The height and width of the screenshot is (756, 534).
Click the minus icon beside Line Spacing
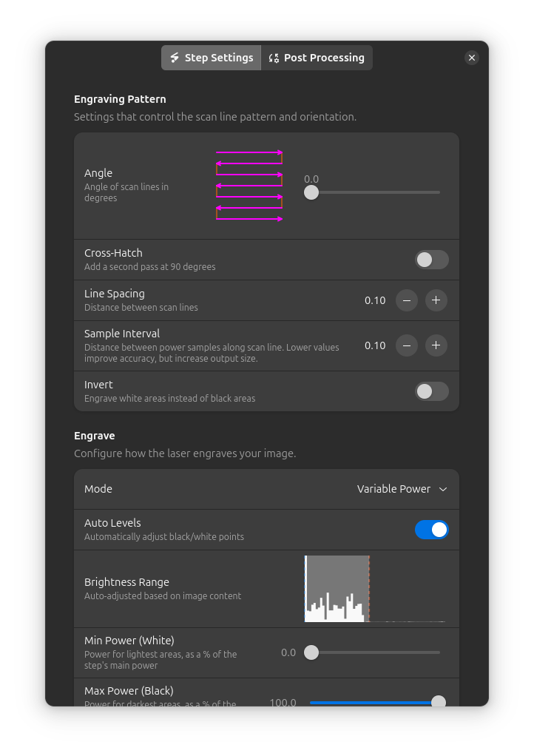(x=407, y=300)
